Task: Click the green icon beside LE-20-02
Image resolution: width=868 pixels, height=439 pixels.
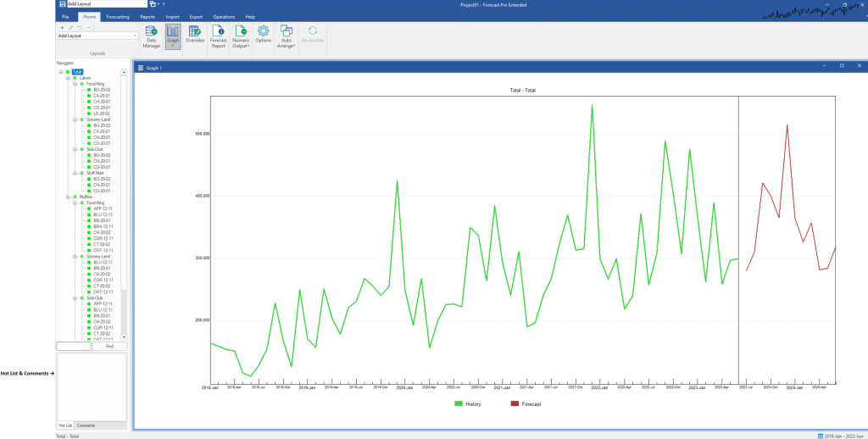Action: click(88, 114)
